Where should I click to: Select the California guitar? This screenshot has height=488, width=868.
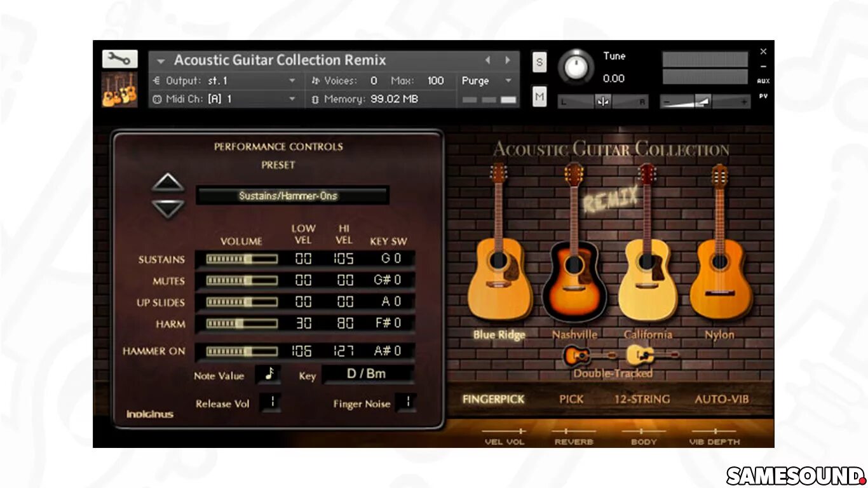(648, 241)
